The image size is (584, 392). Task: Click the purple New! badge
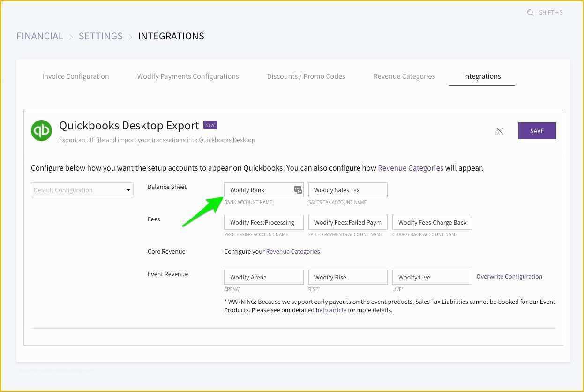[x=210, y=125]
